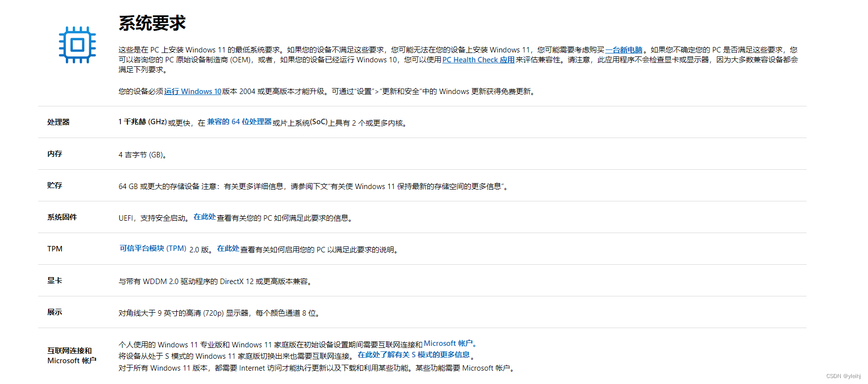The height and width of the screenshot is (384, 868).
Task: Open 在此处了解有关 S 模式的更多信息 link
Action: [414, 355]
